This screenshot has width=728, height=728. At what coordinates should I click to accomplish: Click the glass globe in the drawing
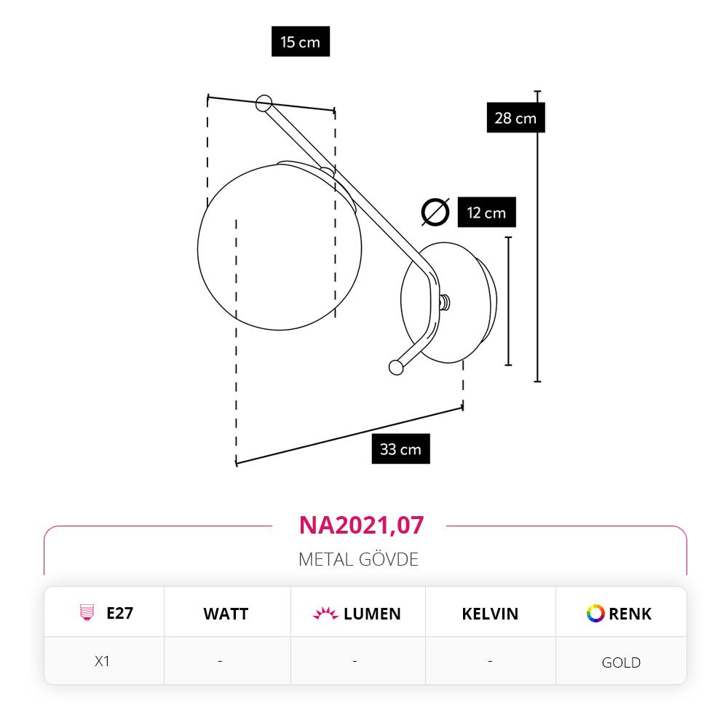point(280,248)
